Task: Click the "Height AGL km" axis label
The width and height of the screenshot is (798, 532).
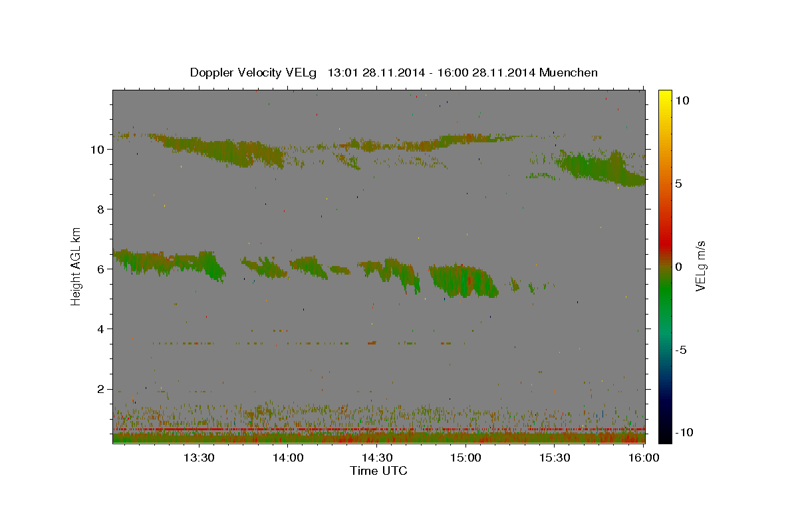Action: click(76, 265)
